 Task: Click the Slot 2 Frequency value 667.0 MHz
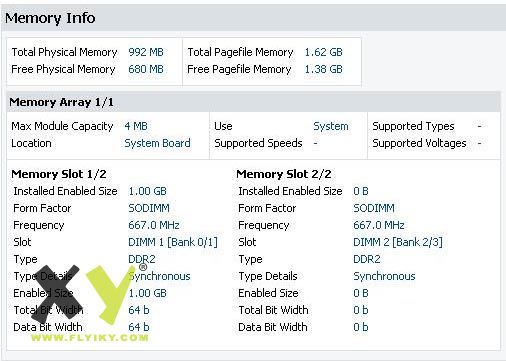(379, 225)
